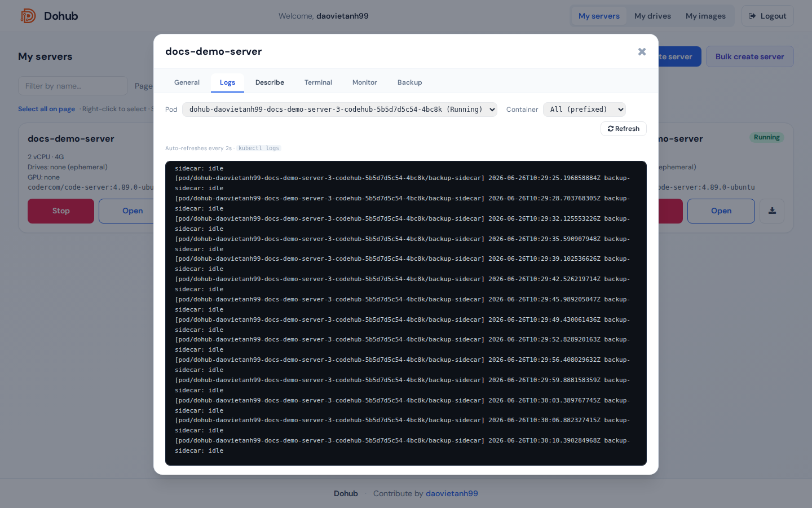812x508 pixels.
Task: Switch to the Describe tab
Action: [x=270, y=82]
